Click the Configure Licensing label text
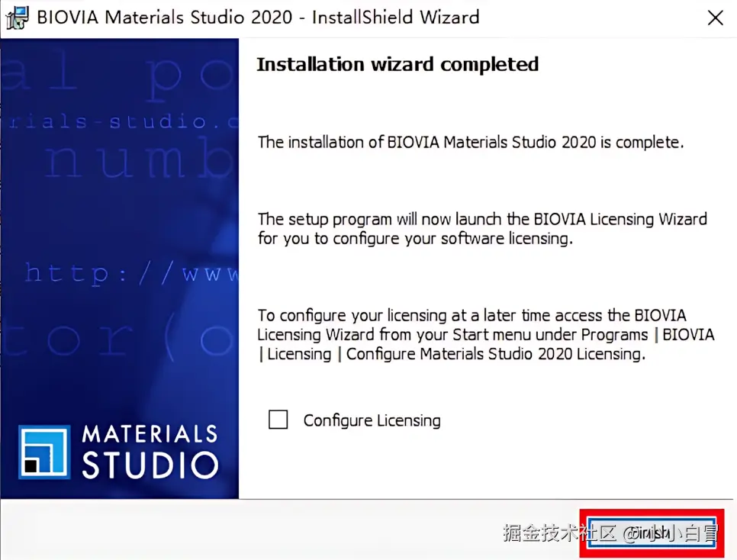 click(x=372, y=420)
